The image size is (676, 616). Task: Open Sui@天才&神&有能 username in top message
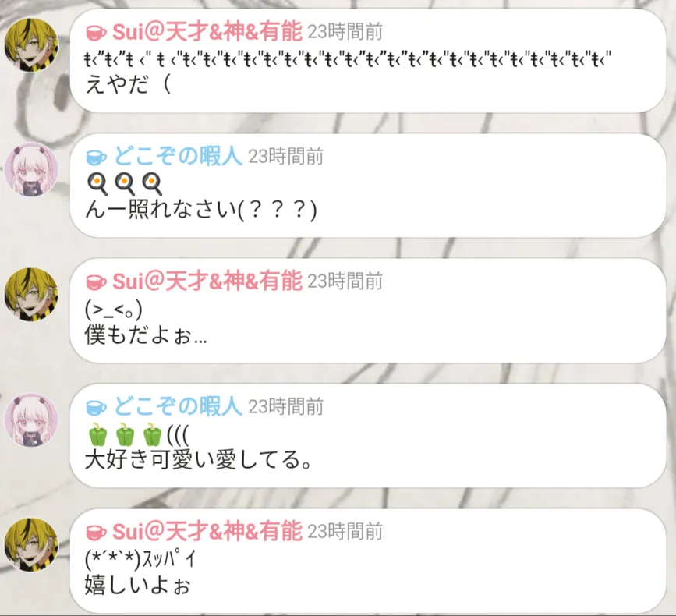[x=207, y=32]
